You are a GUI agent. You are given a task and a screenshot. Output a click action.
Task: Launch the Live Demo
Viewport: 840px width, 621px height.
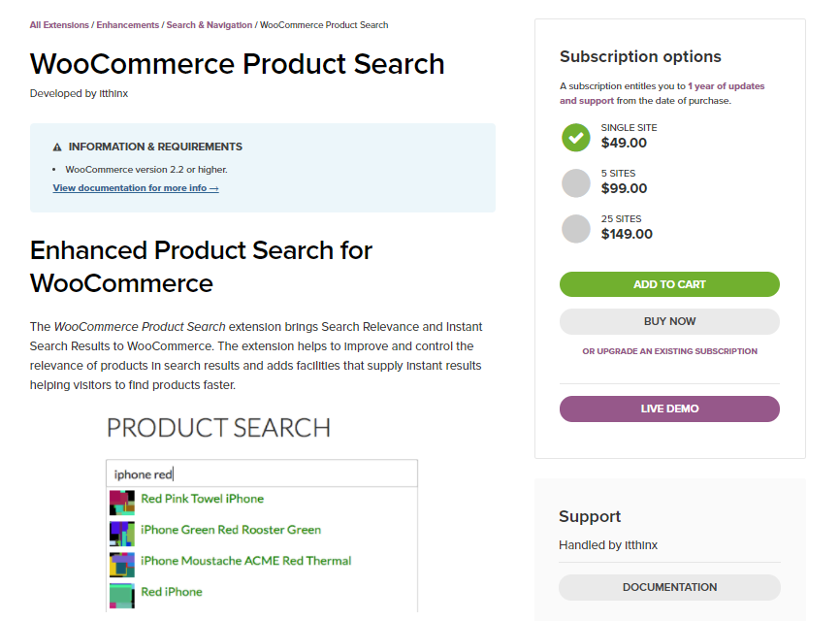(669, 409)
